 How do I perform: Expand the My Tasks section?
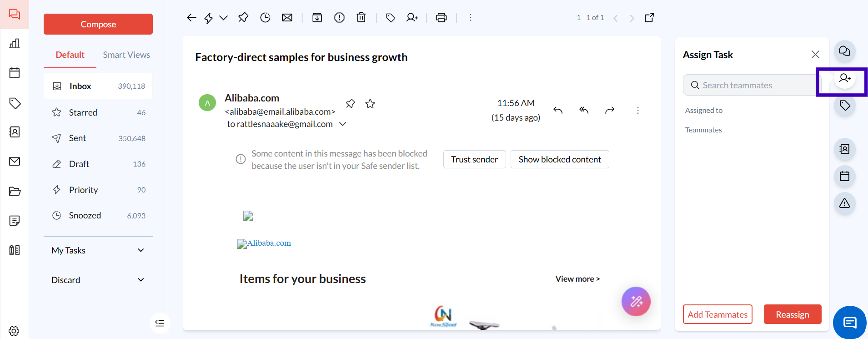[x=141, y=250]
